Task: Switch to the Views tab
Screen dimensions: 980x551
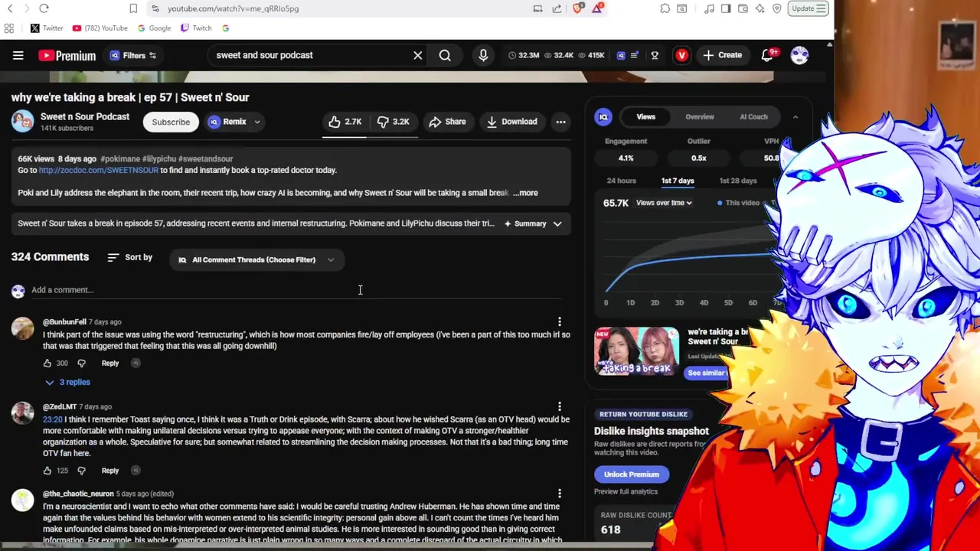Action: (646, 117)
